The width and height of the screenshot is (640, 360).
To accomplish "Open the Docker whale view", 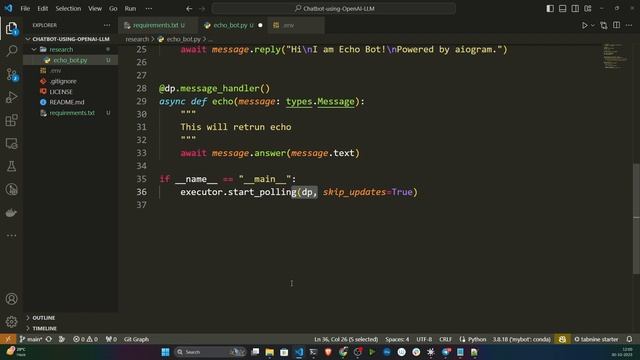I will point(11,213).
